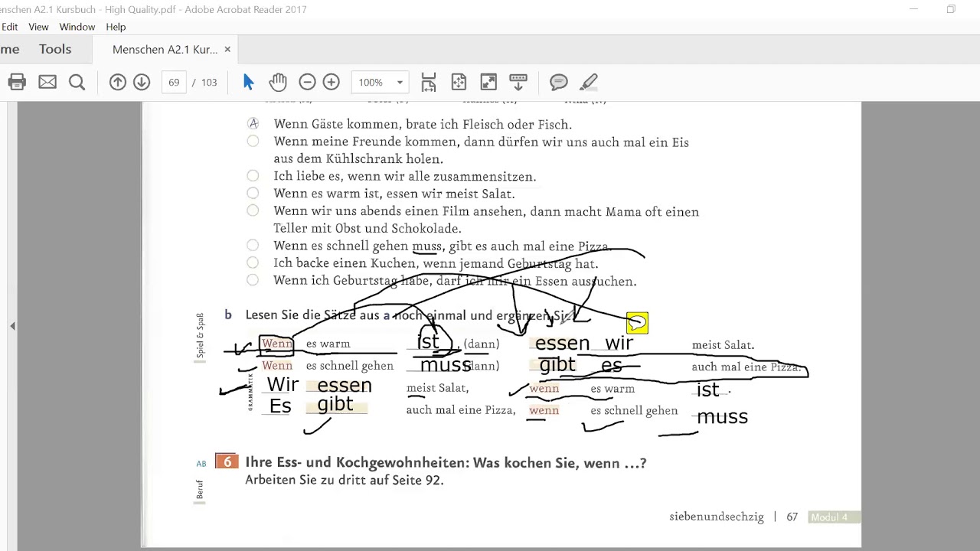Select circle marked A beside 'Wenn Gäste kommen'

coord(253,123)
